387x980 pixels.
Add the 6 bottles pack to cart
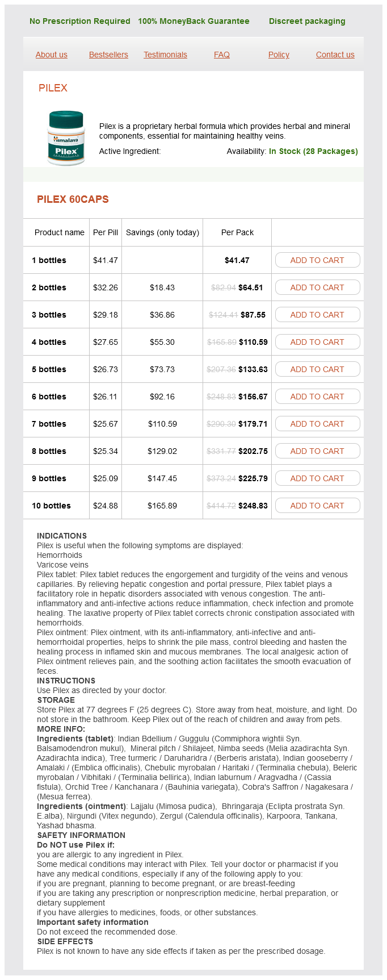(317, 397)
